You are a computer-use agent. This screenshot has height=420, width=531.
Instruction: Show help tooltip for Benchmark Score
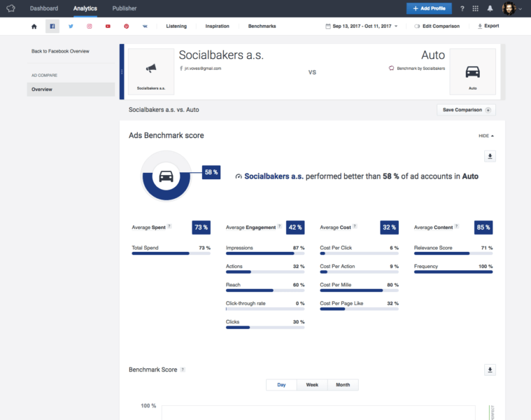(183, 370)
